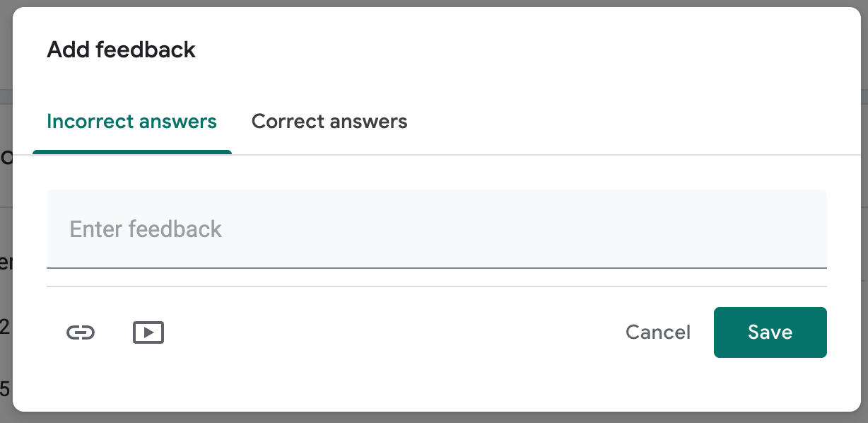Choose the YouTube icon in the dialog footer
Screen dimensions: 868x423
[148, 332]
